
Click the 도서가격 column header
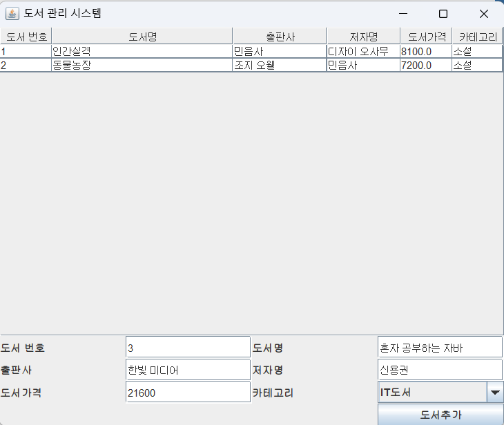(426, 37)
